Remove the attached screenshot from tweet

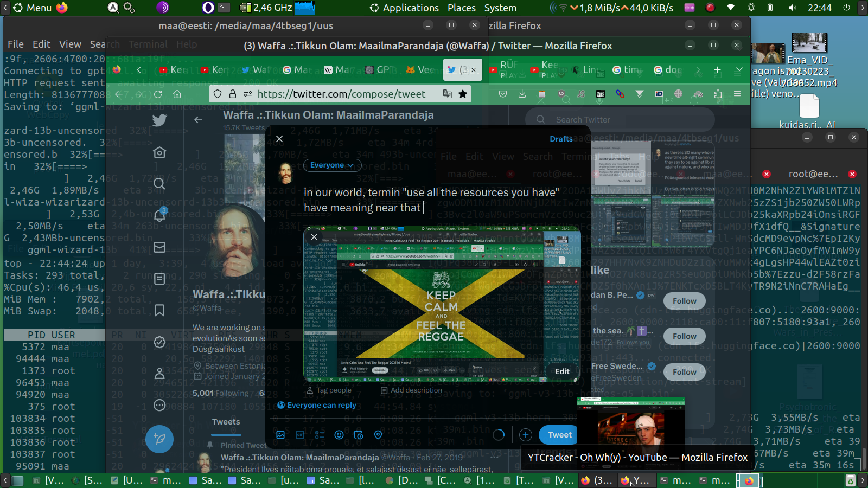coord(314,237)
